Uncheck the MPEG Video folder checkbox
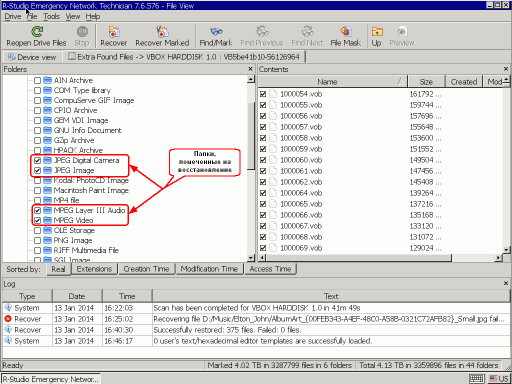This screenshot has height=384, width=512. pos(37,220)
